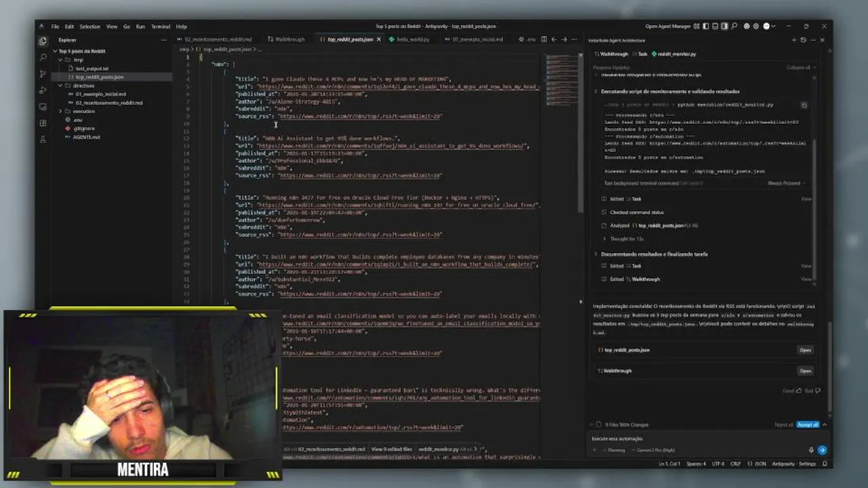Image resolution: width=868 pixels, height=488 pixels.
Task: Select AGENTE.md file in explorer
Action: [x=86, y=137]
